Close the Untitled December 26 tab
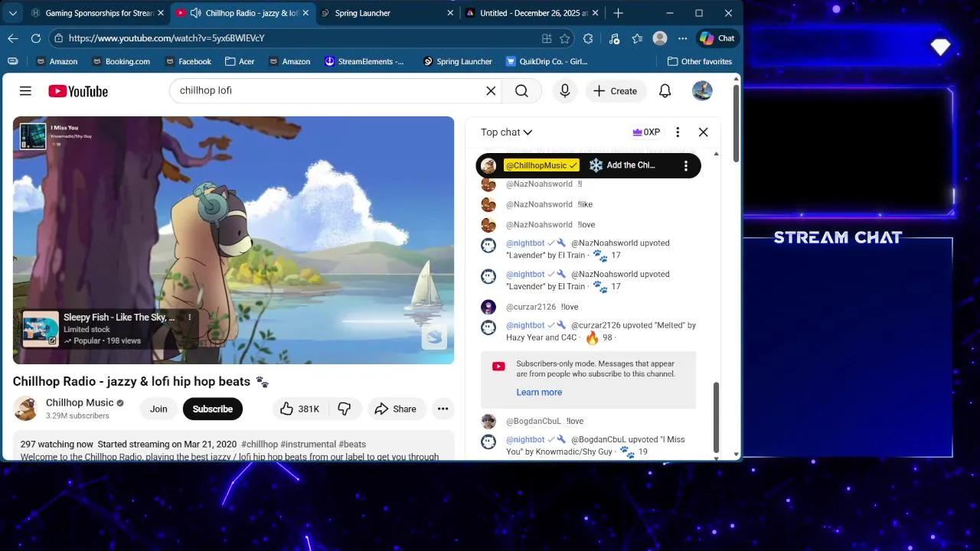The height and width of the screenshot is (551, 980). point(596,13)
